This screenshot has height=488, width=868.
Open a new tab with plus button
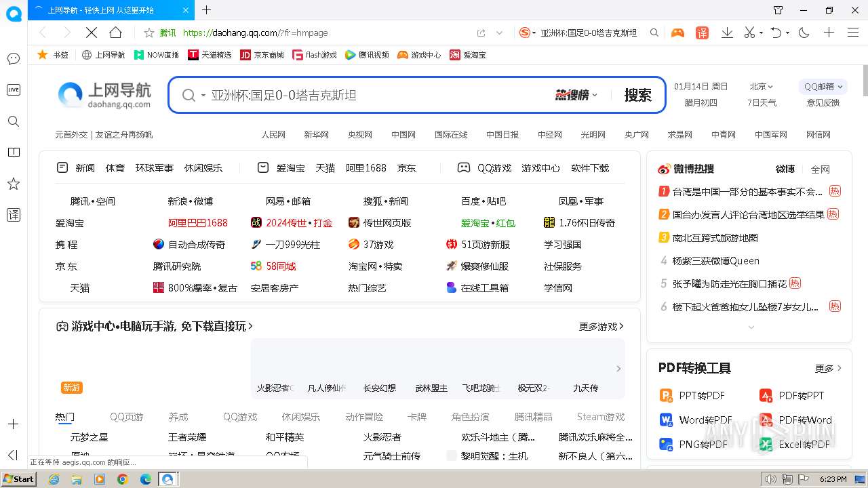pos(207,10)
